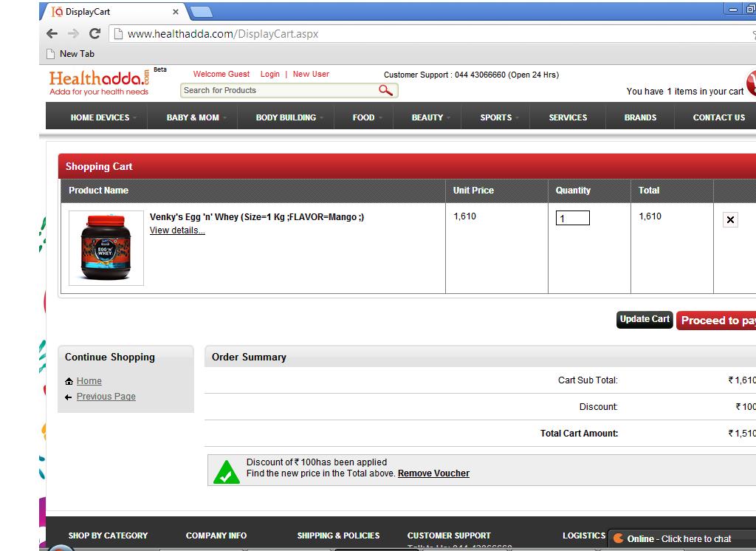The height and width of the screenshot is (551, 756).
Task: Open the Brands menu item
Action: tap(640, 117)
